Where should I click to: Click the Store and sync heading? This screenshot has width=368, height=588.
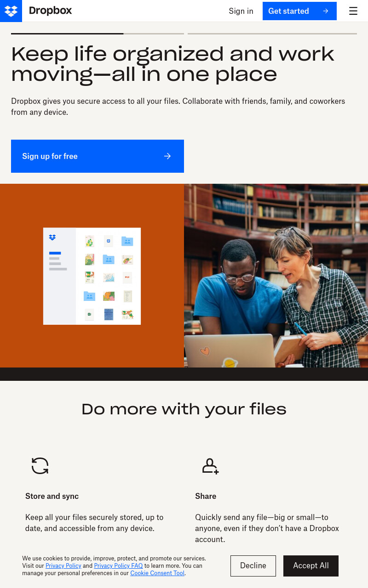[x=52, y=496]
